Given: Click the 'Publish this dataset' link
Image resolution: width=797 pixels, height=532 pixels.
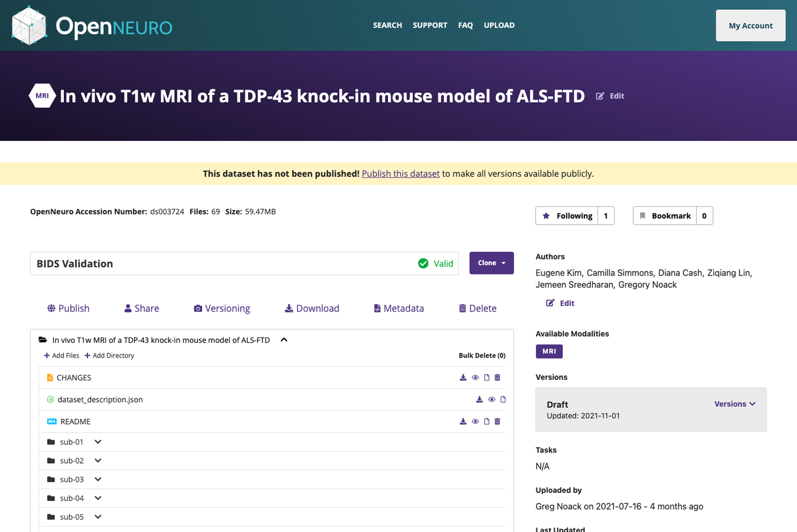Looking at the screenshot, I should pyautogui.click(x=400, y=174).
